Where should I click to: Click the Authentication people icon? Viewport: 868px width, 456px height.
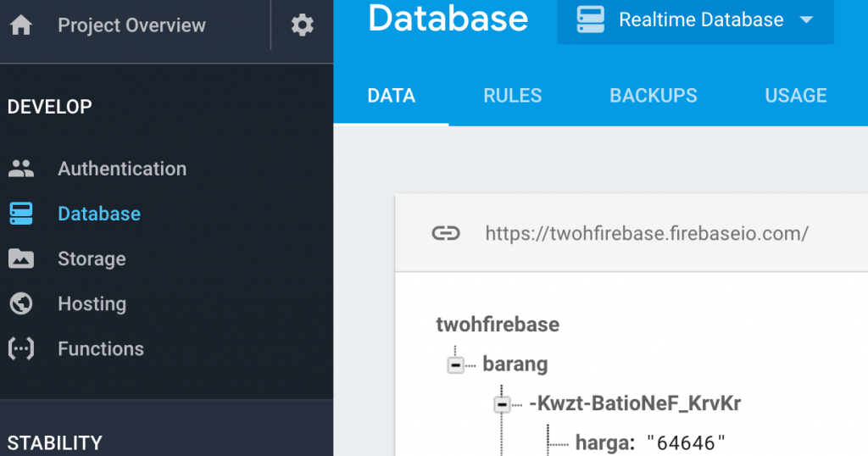21,169
